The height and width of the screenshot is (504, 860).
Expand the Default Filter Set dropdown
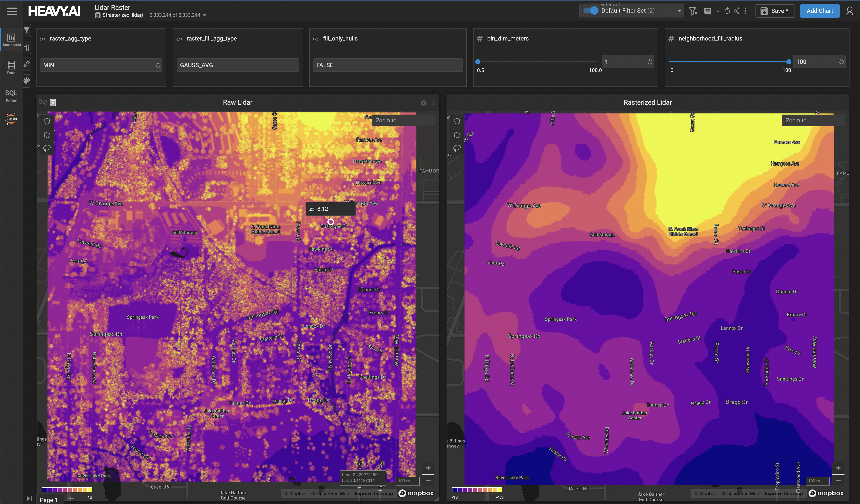click(679, 11)
